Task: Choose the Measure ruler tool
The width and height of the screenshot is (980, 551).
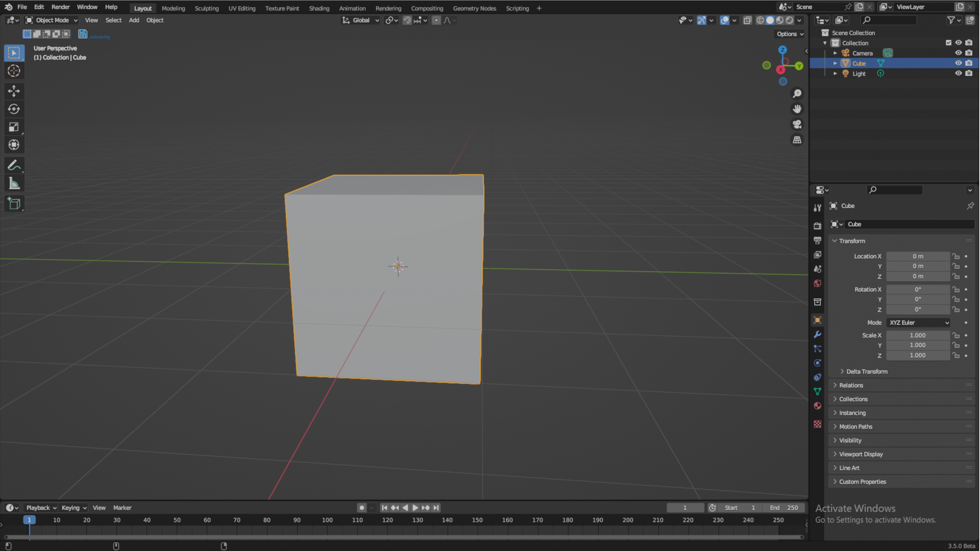Action: tap(14, 184)
